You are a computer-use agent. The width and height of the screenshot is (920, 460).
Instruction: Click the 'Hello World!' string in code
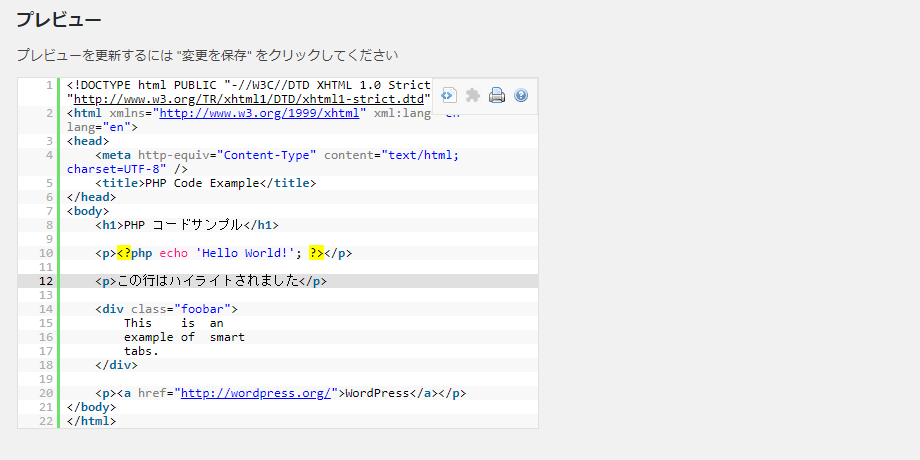tap(241, 253)
